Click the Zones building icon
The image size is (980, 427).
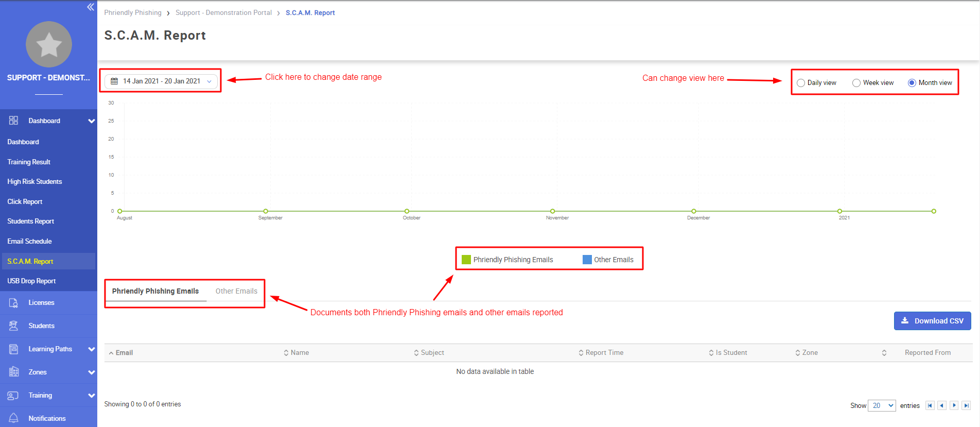[13, 372]
